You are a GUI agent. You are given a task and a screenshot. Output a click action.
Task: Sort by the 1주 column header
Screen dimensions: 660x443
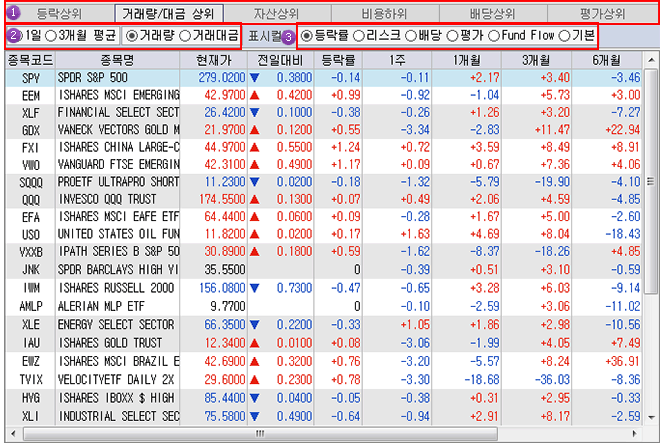pos(397,61)
